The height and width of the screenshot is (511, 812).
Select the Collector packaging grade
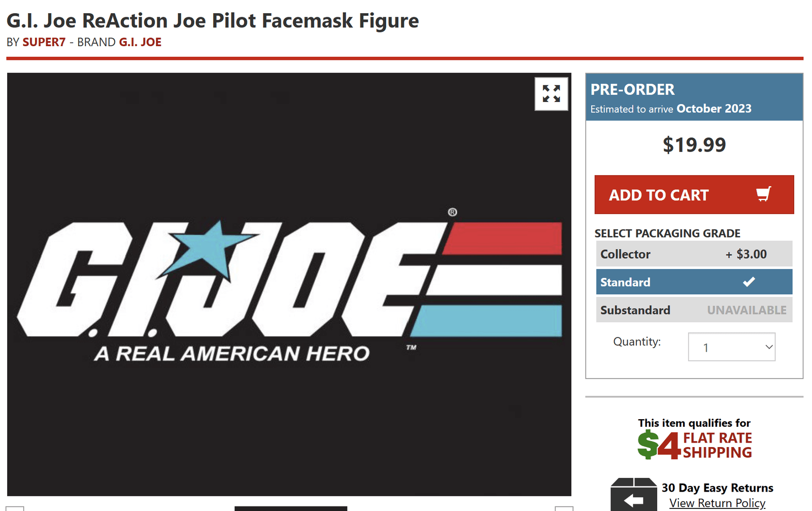(694, 254)
